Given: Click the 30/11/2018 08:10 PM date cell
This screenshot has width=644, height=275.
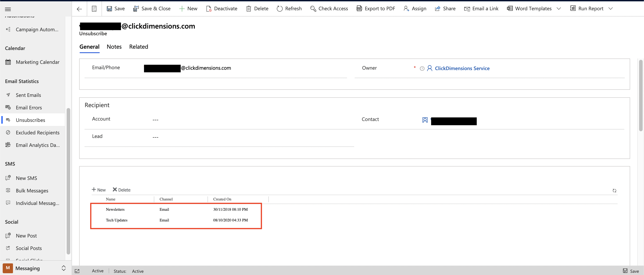Looking at the screenshot, I should point(230,209).
